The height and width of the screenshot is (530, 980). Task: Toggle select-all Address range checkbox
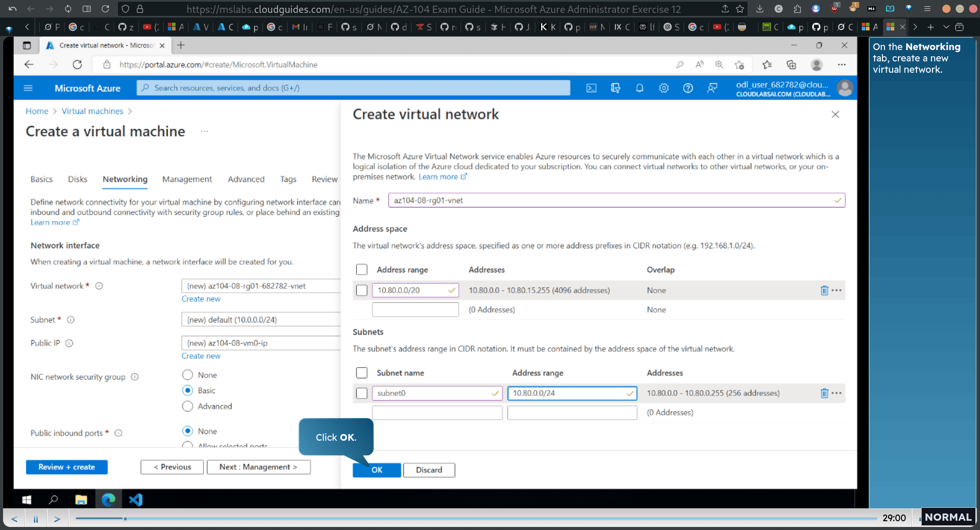362,270
